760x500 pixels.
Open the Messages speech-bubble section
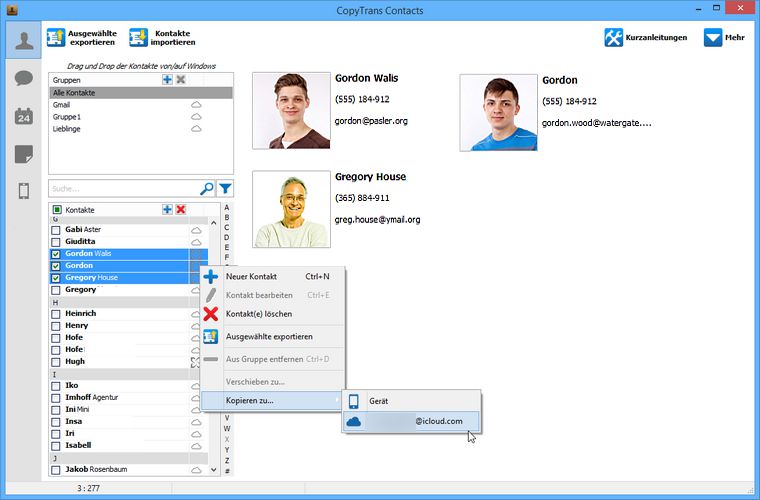click(x=24, y=78)
